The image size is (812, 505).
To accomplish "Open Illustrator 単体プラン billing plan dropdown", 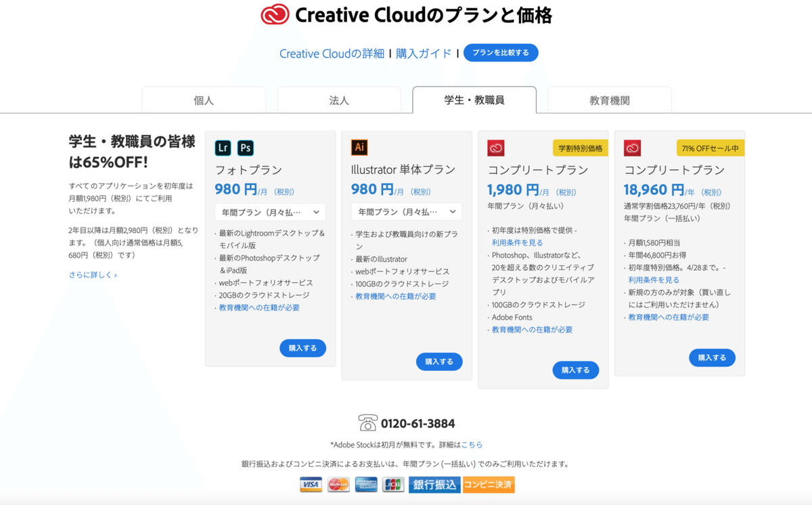I will click(x=407, y=212).
